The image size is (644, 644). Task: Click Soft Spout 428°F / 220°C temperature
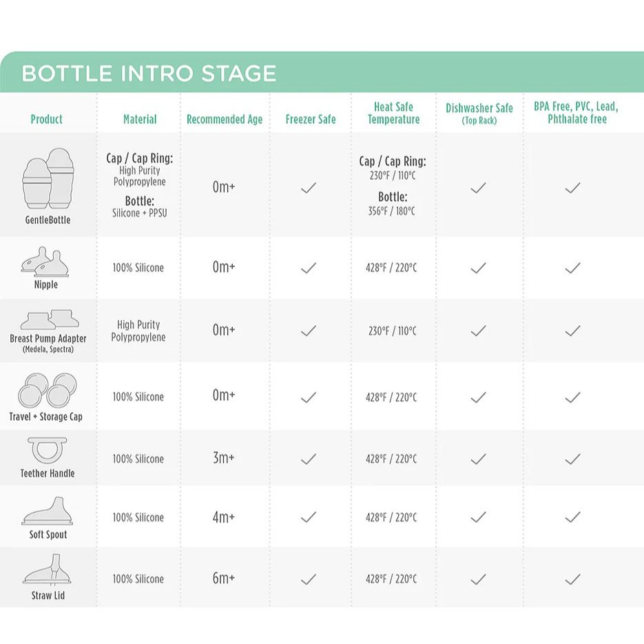391,517
